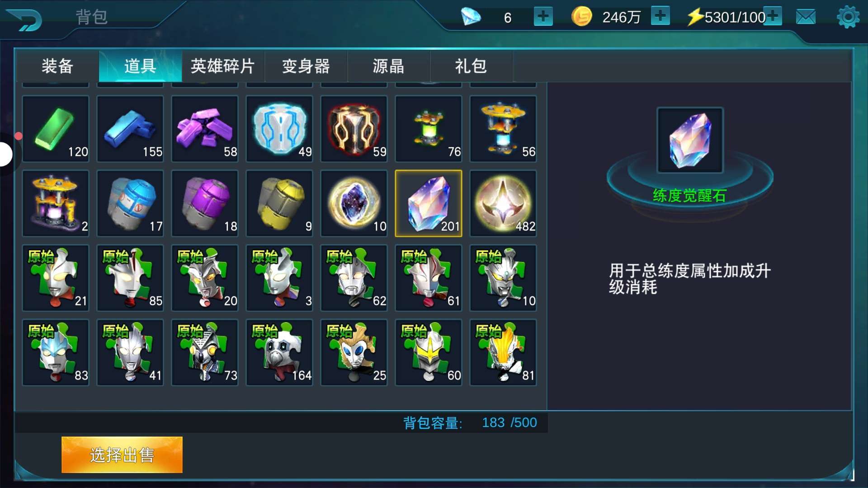Image resolution: width=868 pixels, height=488 pixels.
Task: Select the red-black armored cube item 59
Action: [354, 129]
